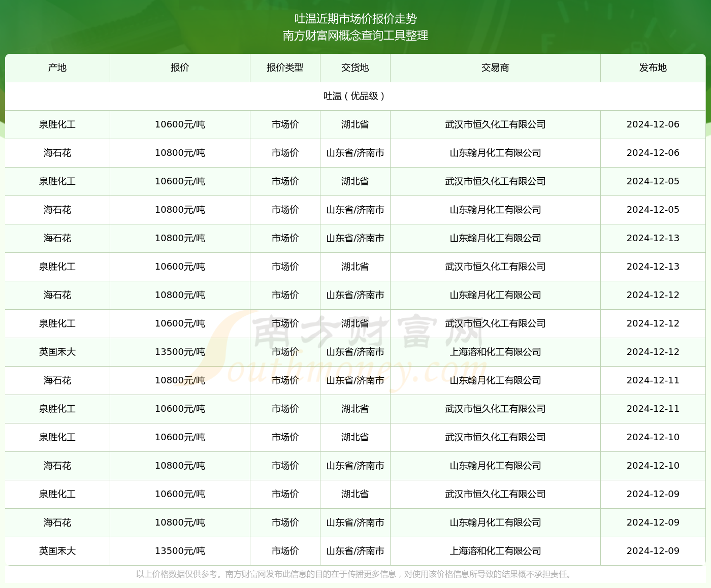Click 武汉市恒久化工有限公司 in the 2024-12-11 row

click(495, 409)
